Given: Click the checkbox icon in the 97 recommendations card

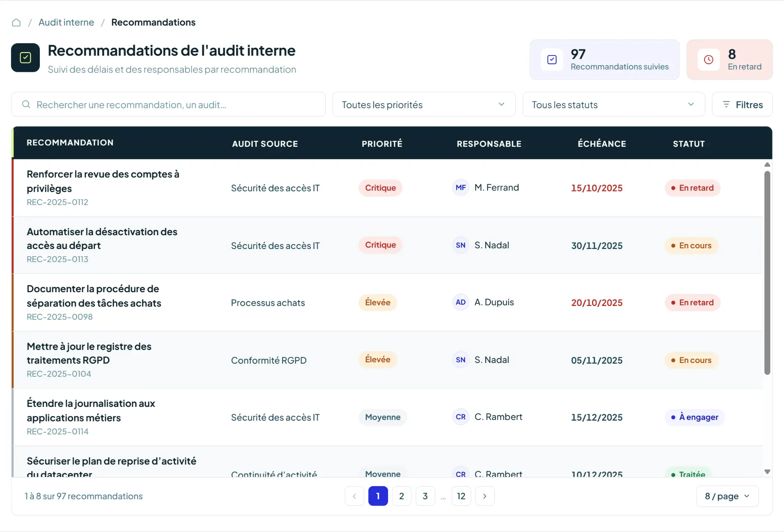Looking at the screenshot, I should click(x=552, y=60).
